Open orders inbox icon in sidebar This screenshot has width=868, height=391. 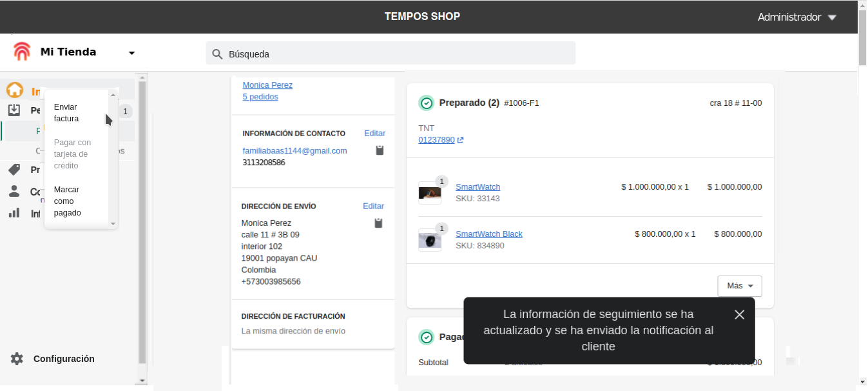[14, 110]
